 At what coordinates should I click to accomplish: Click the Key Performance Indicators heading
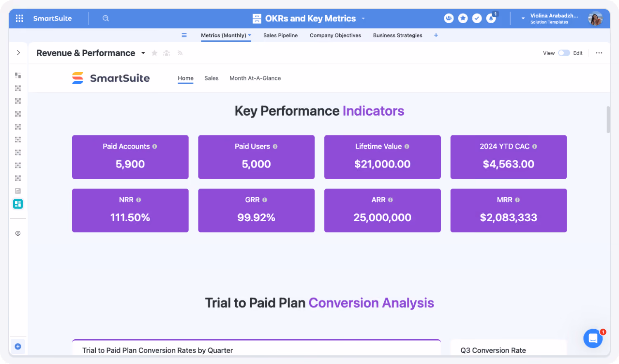click(x=319, y=111)
